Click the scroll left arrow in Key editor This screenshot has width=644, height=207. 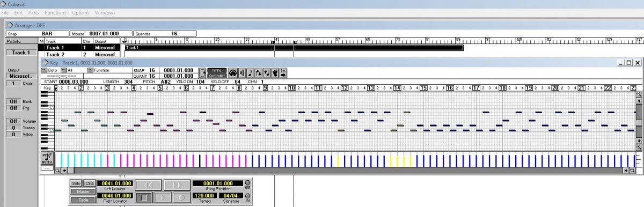(x=65, y=170)
